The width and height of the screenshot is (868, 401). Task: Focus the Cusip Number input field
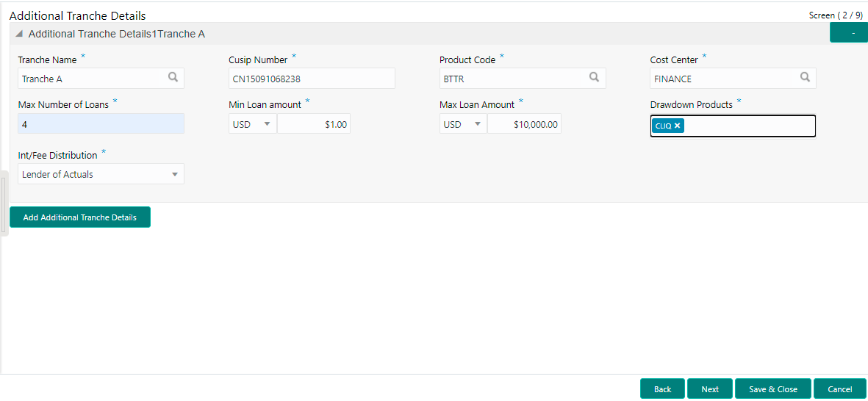312,79
